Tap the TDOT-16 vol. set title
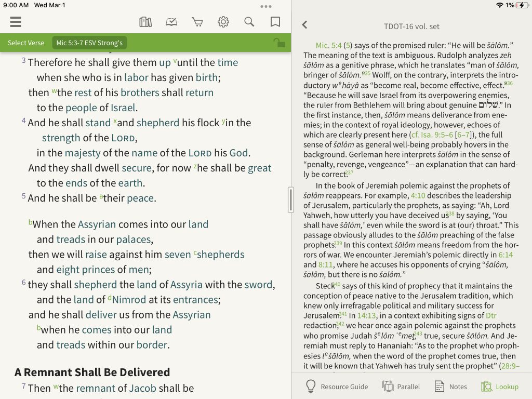The image size is (532, 399). pyautogui.click(x=411, y=26)
